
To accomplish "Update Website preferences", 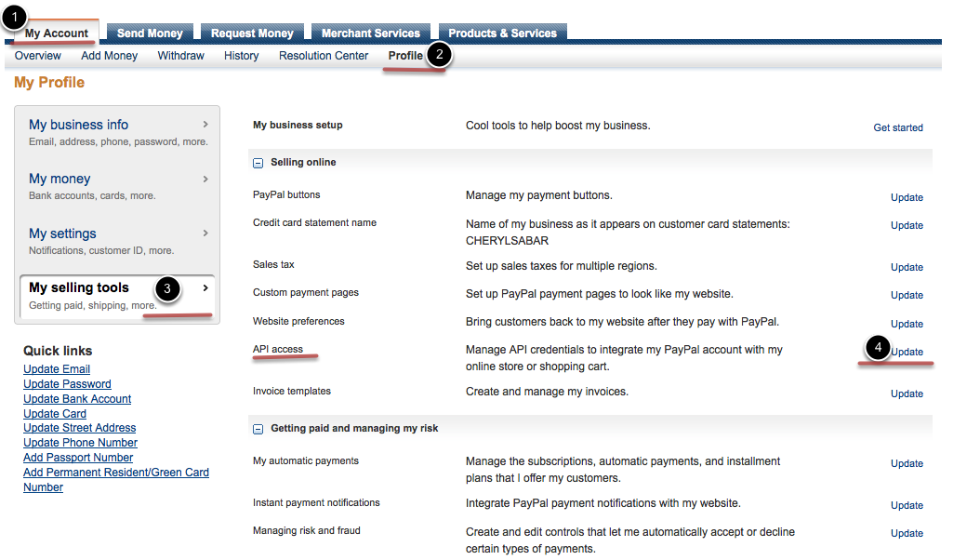I will pos(907,324).
